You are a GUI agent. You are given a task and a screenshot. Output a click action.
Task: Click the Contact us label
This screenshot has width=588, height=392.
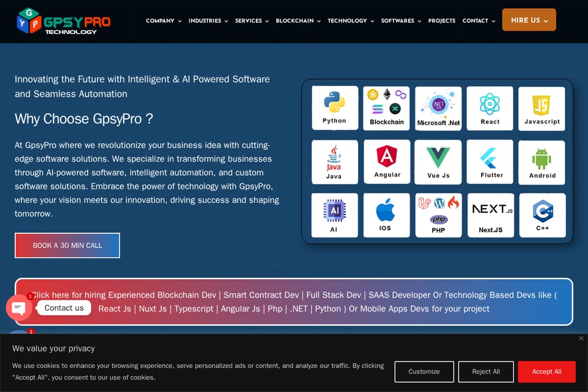click(x=64, y=308)
